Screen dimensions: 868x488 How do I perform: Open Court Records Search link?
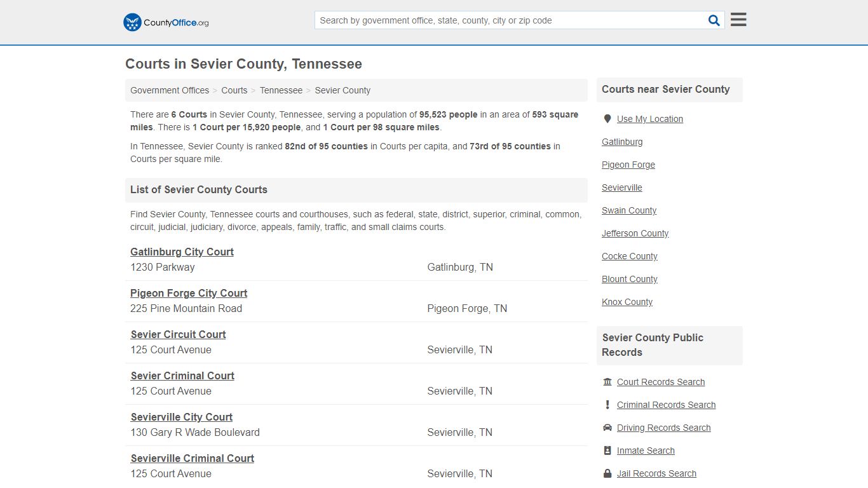pyautogui.click(x=661, y=382)
